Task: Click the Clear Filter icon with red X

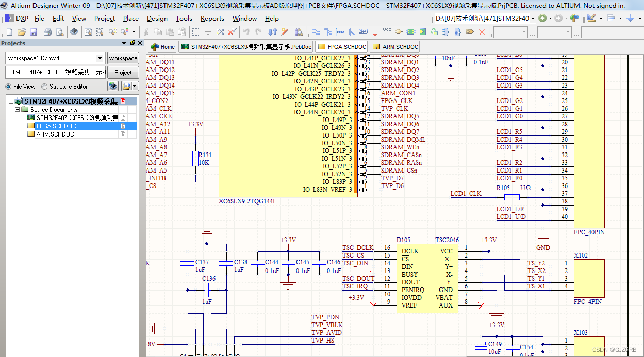Action: point(232,32)
